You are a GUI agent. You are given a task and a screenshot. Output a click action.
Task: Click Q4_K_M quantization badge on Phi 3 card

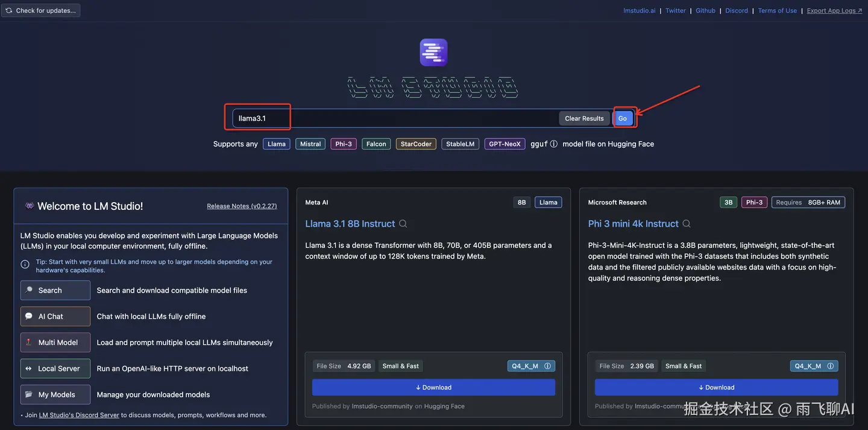pos(814,366)
